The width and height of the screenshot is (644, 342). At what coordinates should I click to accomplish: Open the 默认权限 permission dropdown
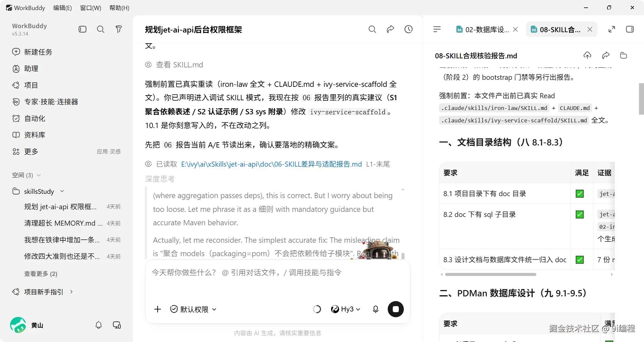(193, 309)
